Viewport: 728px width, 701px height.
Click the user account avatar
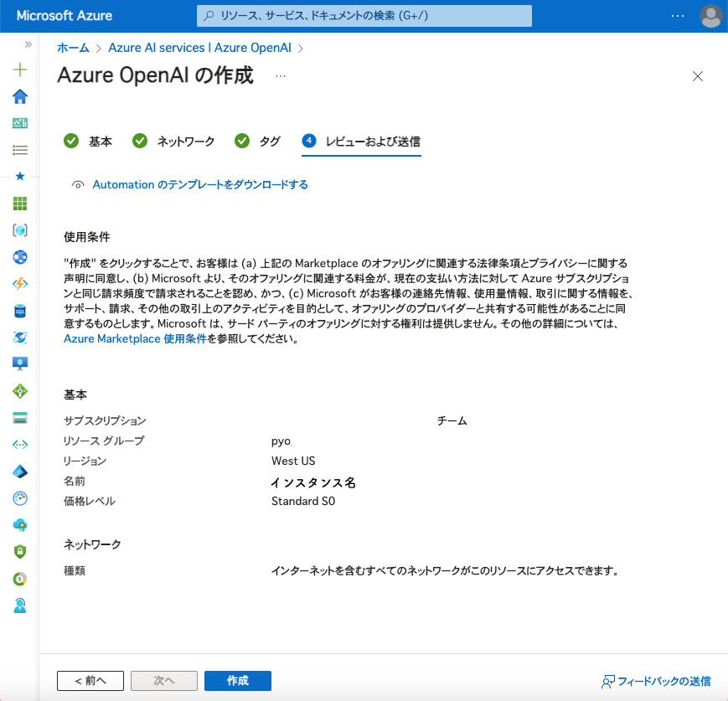(710, 16)
